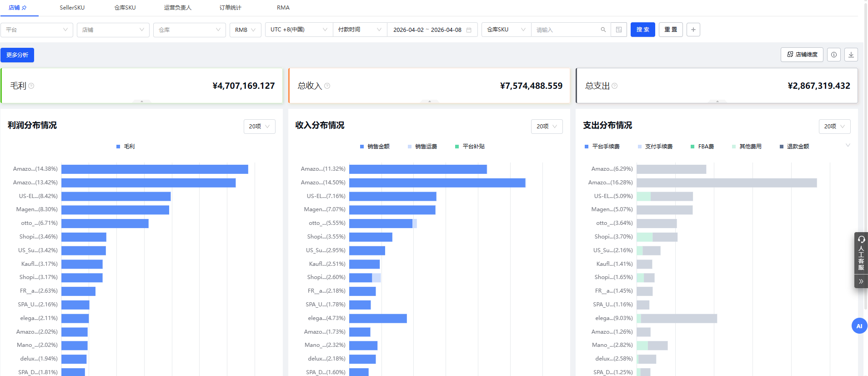Toggle the 退款金额 legend series
The height and width of the screenshot is (376, 868).
pos(794,147)
